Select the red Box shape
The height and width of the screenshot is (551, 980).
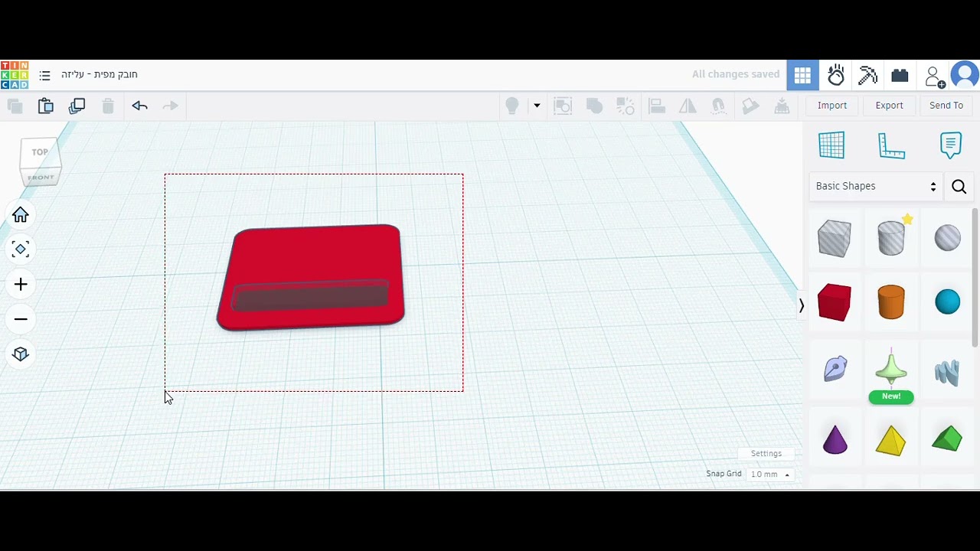[x=835, y=302]
